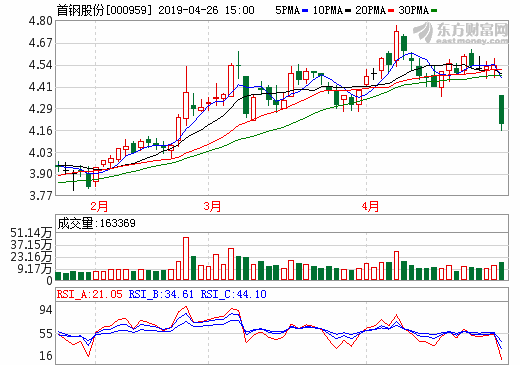Click the 4月 month marker

370,206
